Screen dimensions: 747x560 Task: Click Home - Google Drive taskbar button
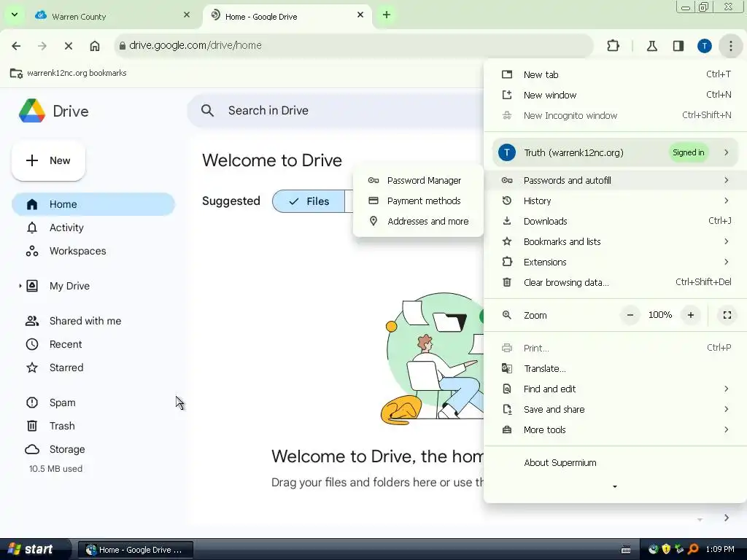click(x=135, y=550)
